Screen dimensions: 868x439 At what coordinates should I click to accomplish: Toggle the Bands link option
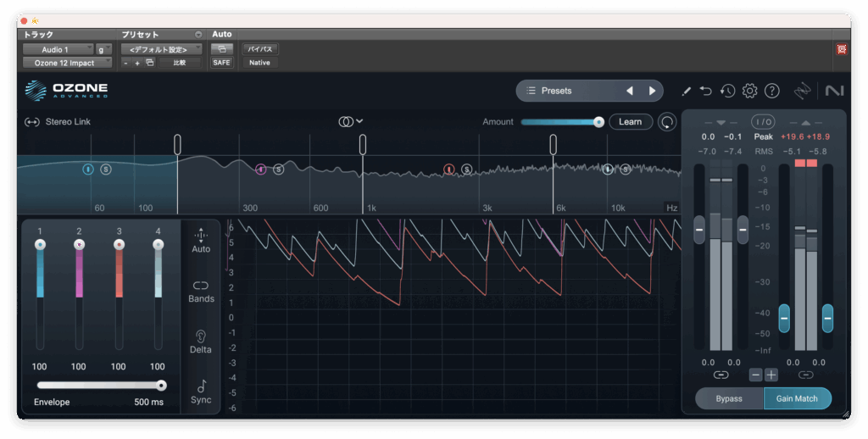[x=201, y=291]
